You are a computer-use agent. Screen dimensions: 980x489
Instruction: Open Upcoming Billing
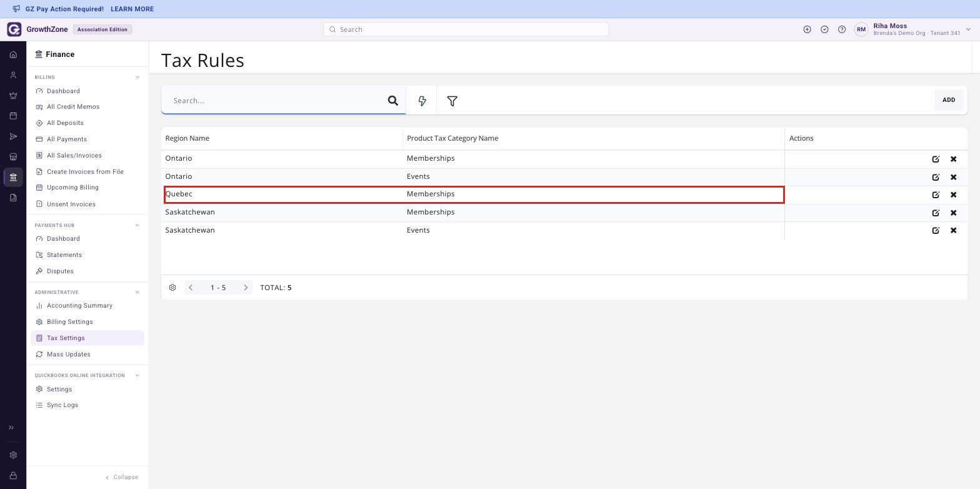pyautogui.click(x=72, y=188)
